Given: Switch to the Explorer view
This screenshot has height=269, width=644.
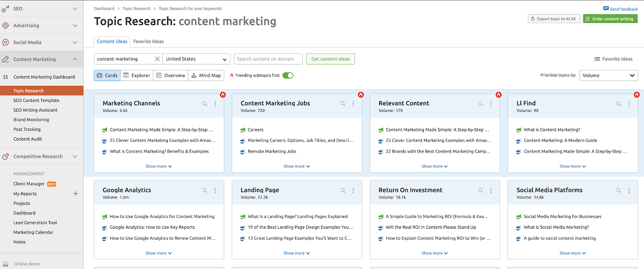Looking at the screenshot, I should point(137,75).
